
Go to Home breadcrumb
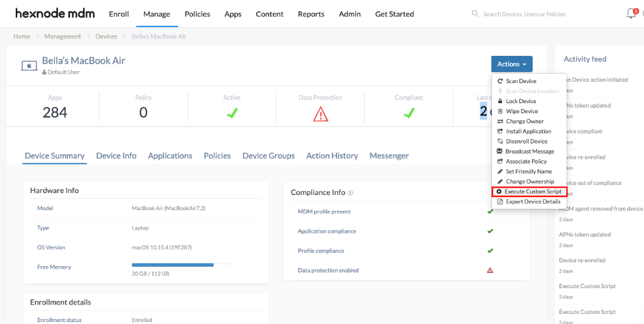(22, 36)
